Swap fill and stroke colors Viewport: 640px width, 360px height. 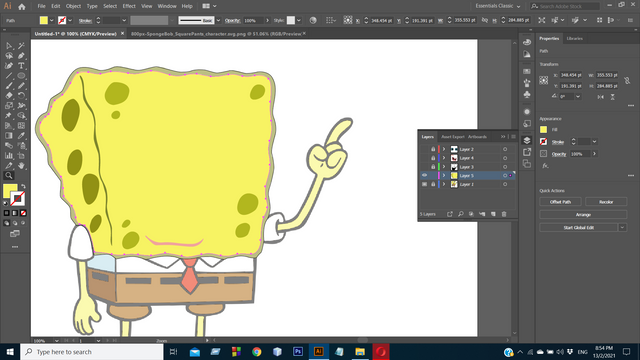[23, 186]
